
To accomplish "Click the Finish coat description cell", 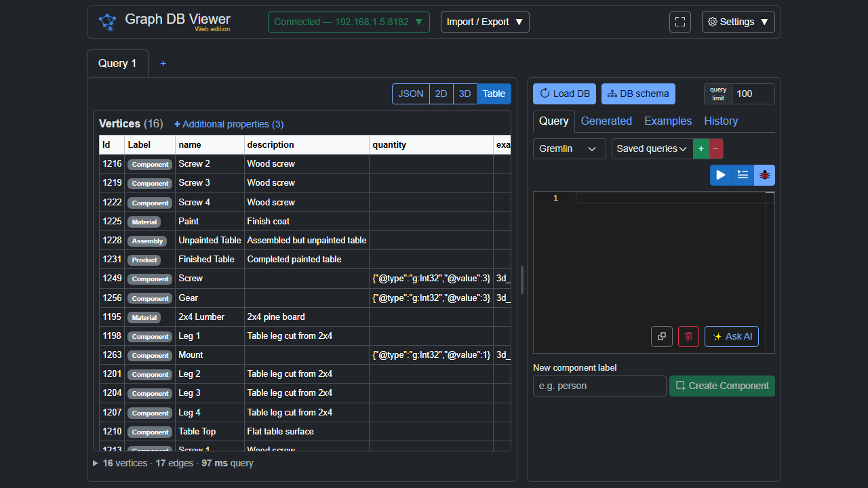I will [x=307, y=221].
